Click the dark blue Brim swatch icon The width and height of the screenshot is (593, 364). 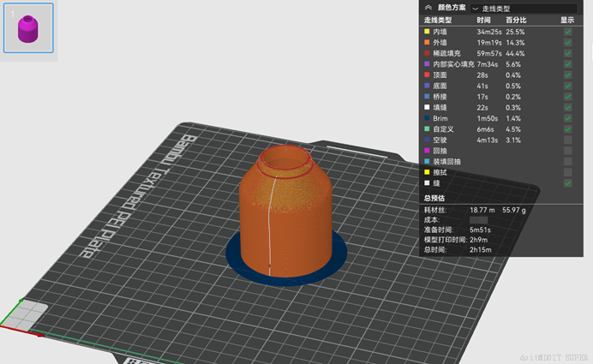click(x=427, y=118)
